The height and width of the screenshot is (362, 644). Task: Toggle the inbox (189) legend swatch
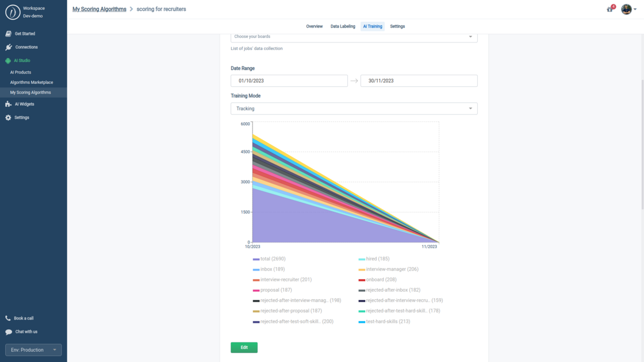tap(256, 269)
